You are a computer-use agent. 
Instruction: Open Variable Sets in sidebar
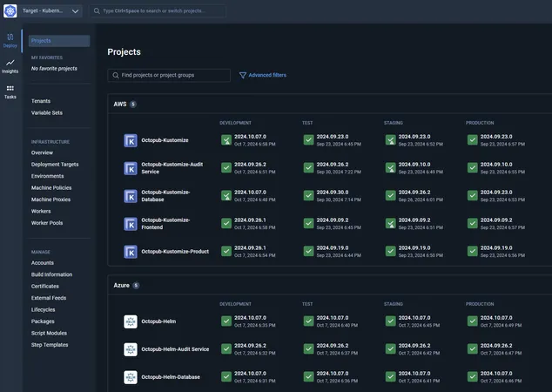click(47, 112)
